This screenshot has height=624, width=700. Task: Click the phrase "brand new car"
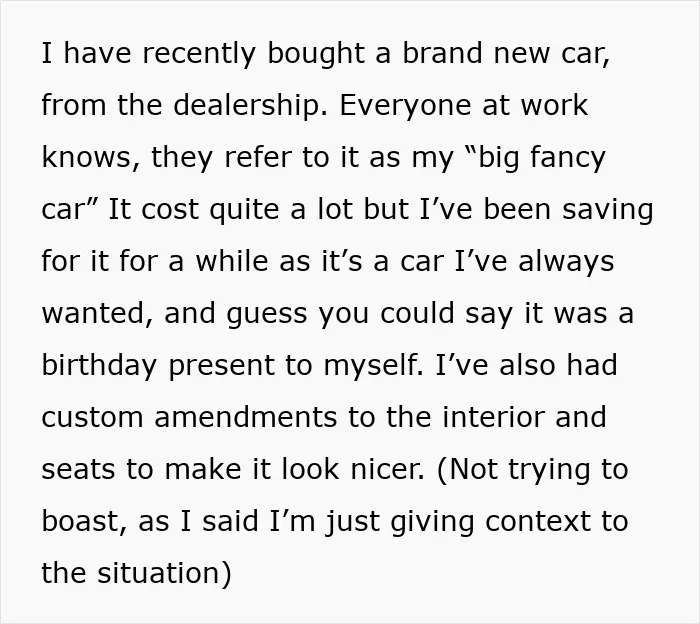point(504,53)
